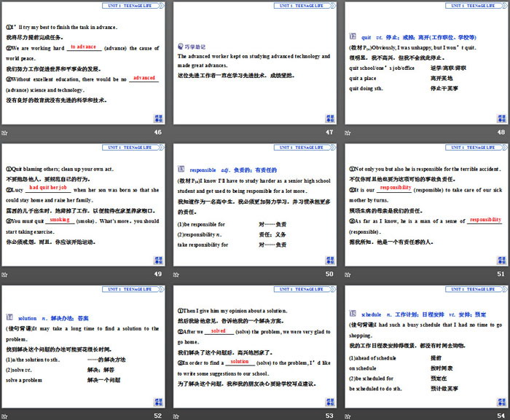
Task: Select slide number 48 label
Action: coord(501,132)
